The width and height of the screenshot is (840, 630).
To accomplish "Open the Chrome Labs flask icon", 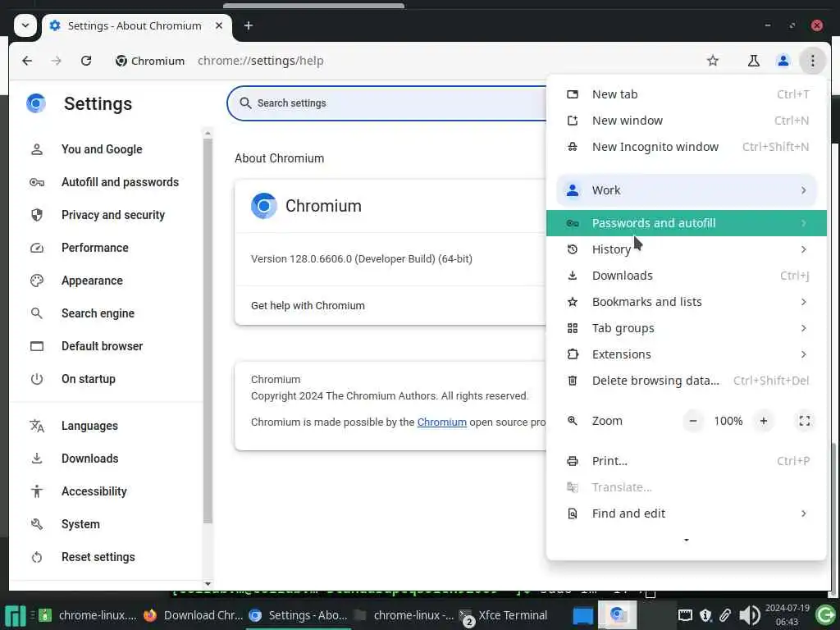I will (x=753, y=61).
